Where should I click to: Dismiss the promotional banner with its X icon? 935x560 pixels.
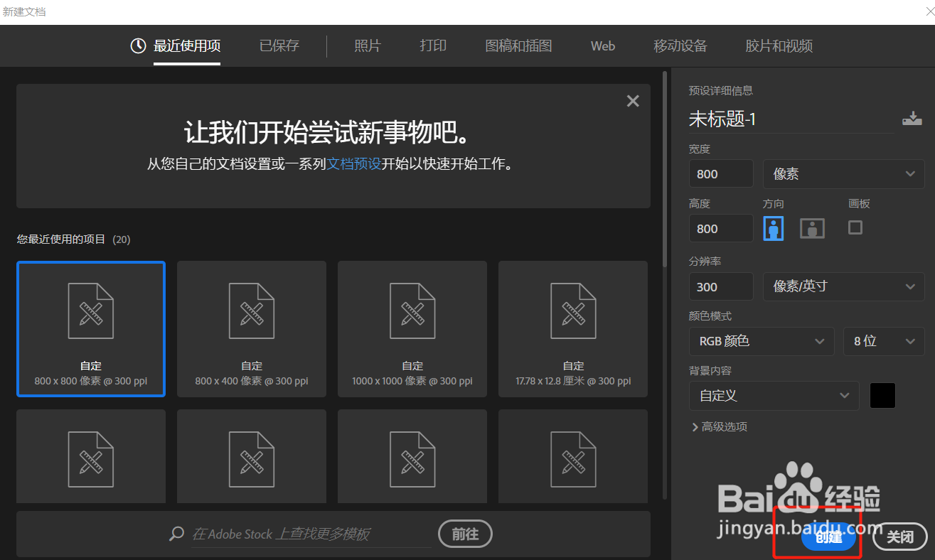tap(632, 100)
